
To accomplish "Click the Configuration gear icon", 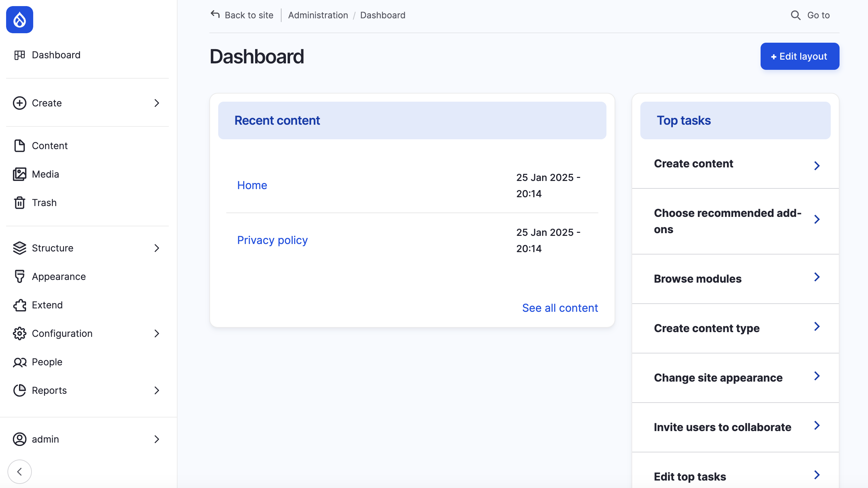I will point(20,333).
